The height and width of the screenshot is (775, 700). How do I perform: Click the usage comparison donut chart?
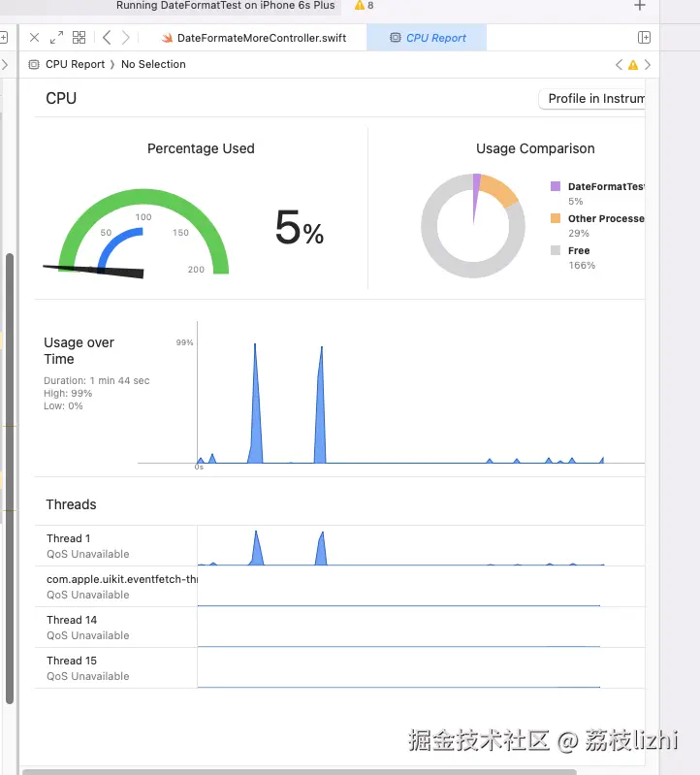pyautogui.click(x=473, y=225)
